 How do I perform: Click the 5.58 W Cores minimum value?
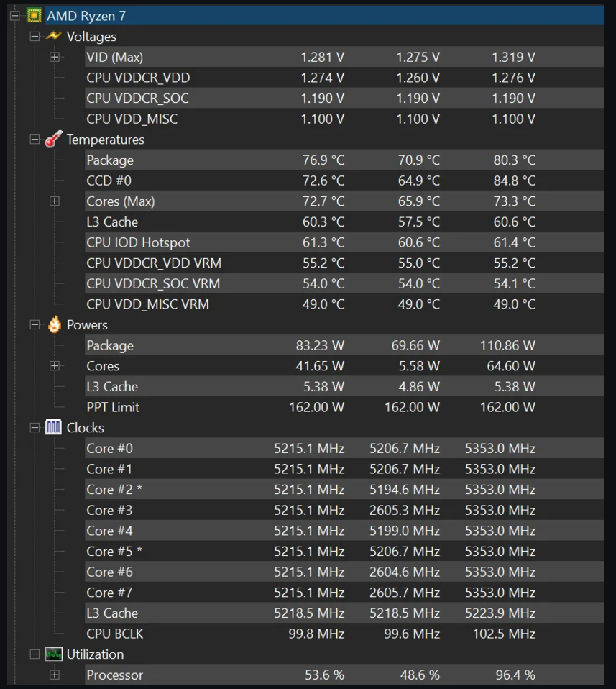[x=419, y=366]
